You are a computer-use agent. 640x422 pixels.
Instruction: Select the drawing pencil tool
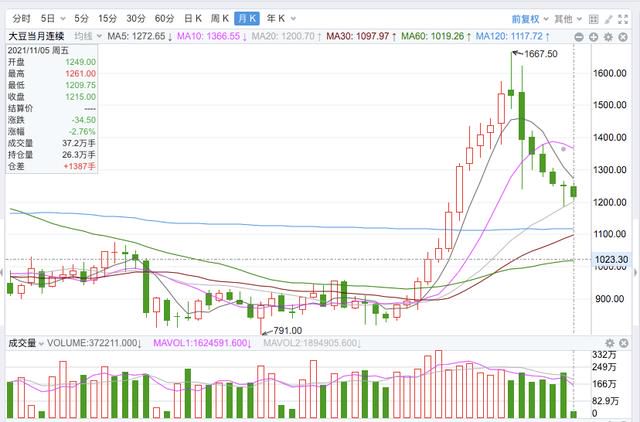[x=609, y=19]
